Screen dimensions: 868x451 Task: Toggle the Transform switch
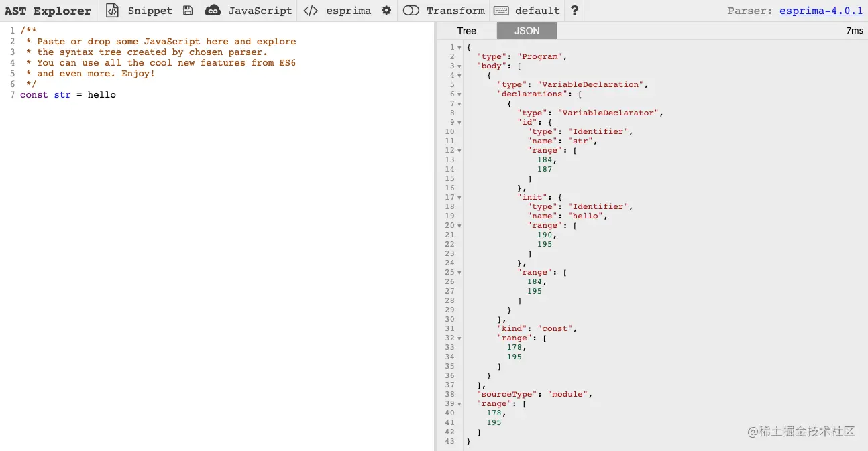point(411,11)
